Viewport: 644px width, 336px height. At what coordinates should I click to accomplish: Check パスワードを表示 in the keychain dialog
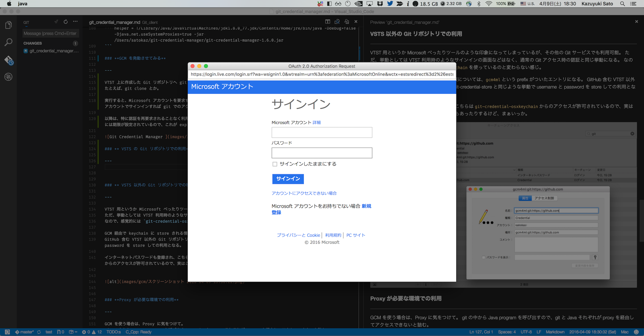(484, 257)
